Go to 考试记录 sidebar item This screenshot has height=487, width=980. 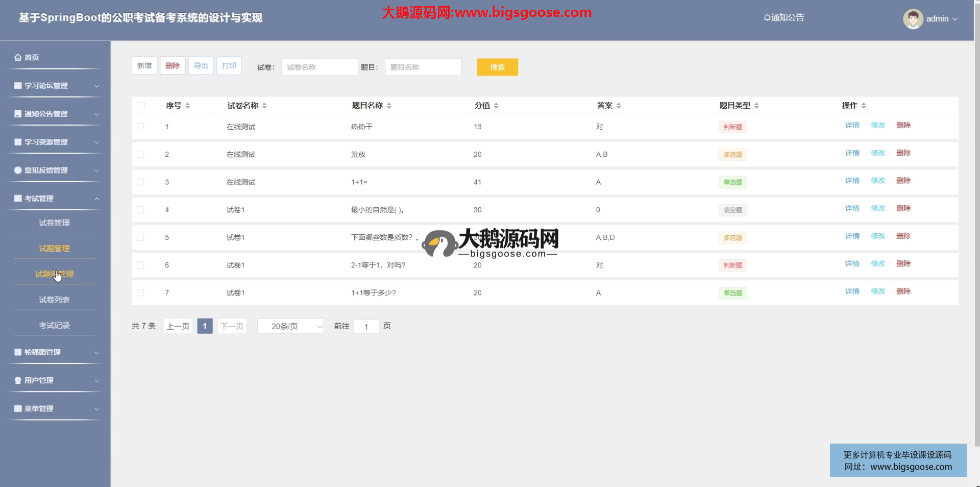click(x=54, y=326)
